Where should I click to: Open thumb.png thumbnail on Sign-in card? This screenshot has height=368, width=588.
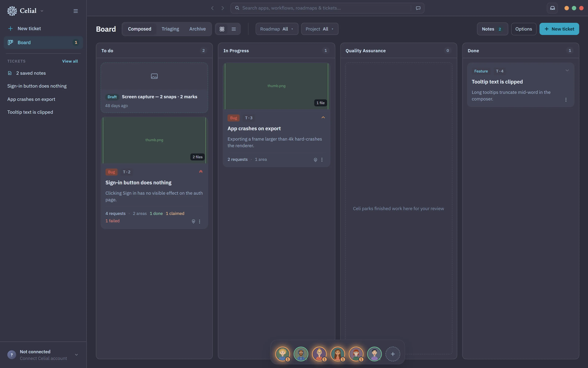154,140
